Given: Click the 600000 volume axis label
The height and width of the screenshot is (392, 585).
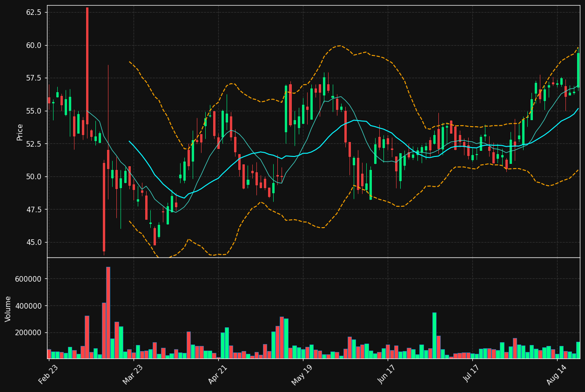Looking at the screenshot, I should click(29, 279).
